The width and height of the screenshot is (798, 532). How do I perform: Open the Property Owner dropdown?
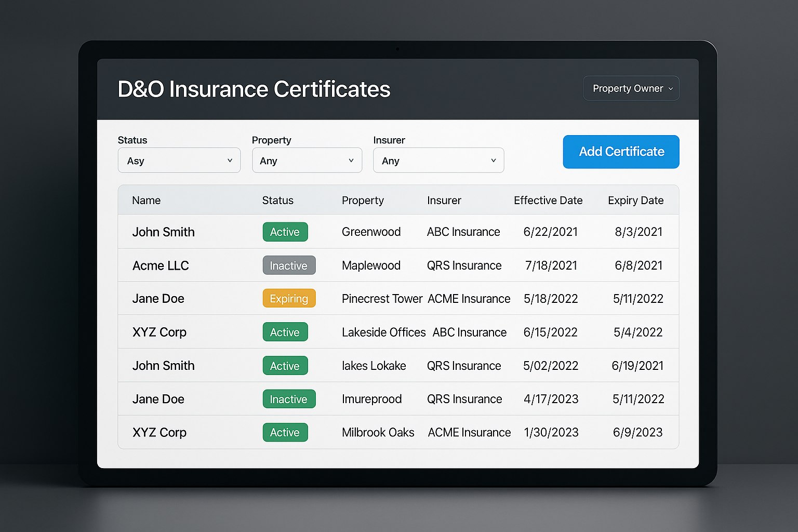click(x=631, y=88)
